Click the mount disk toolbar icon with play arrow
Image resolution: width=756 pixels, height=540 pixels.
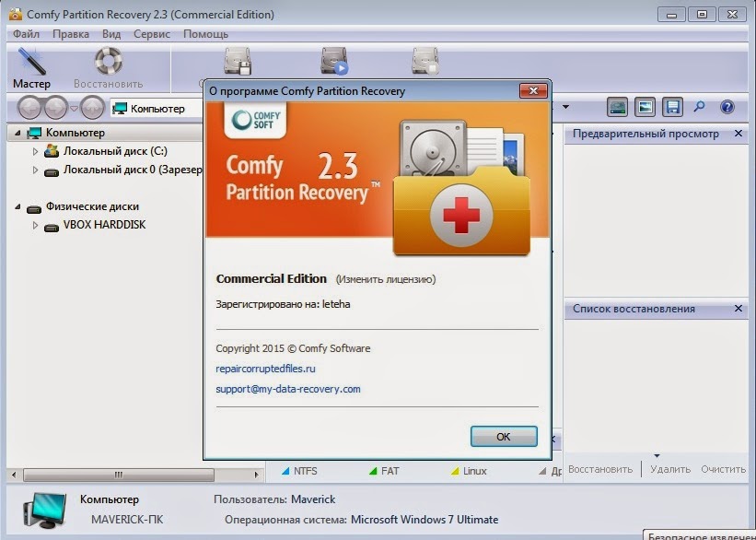point(334,61)
